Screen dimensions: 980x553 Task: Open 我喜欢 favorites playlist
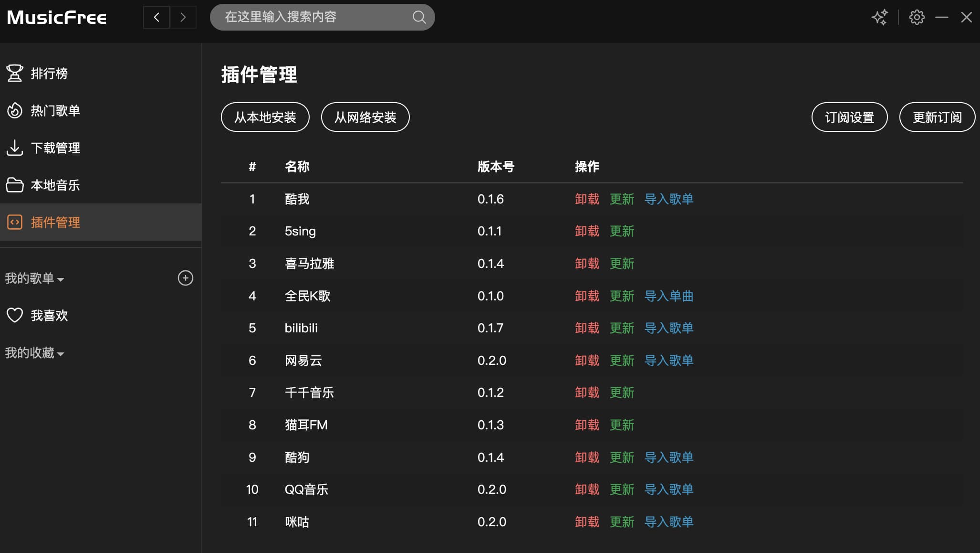49,315
